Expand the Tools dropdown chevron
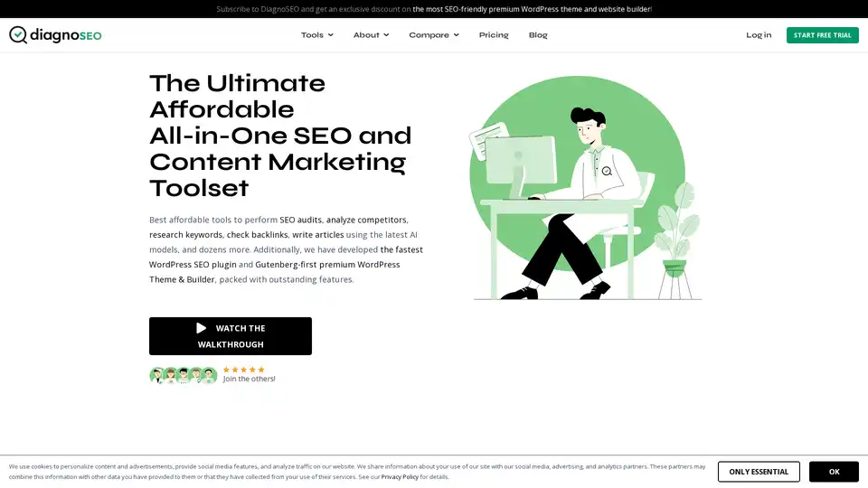 coord(331,35)
